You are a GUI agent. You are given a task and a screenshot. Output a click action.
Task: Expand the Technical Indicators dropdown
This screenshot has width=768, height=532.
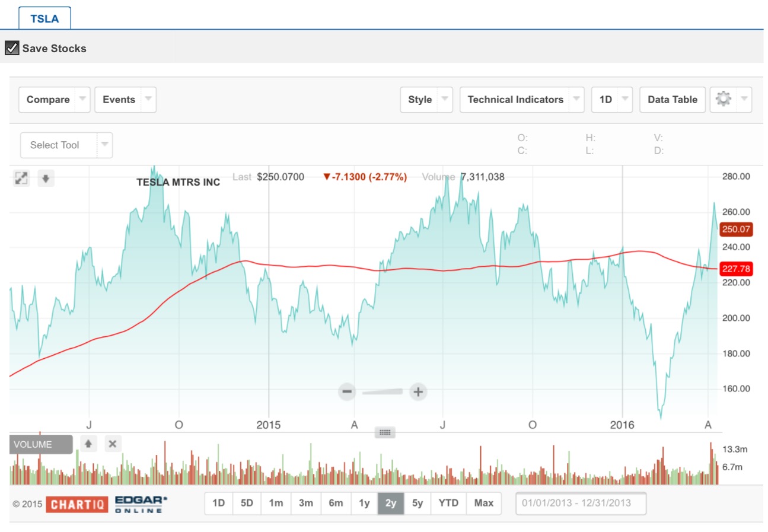click(x=521, y=100)
